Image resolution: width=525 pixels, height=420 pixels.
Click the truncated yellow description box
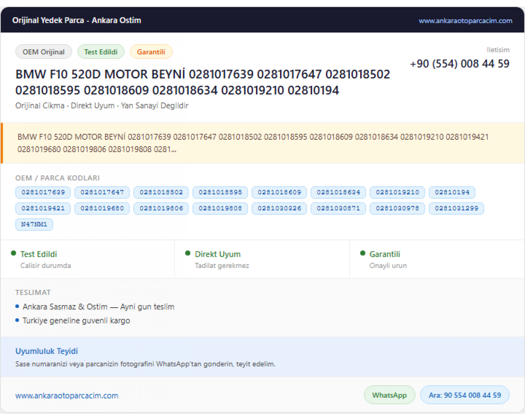[x=262, y=143]
